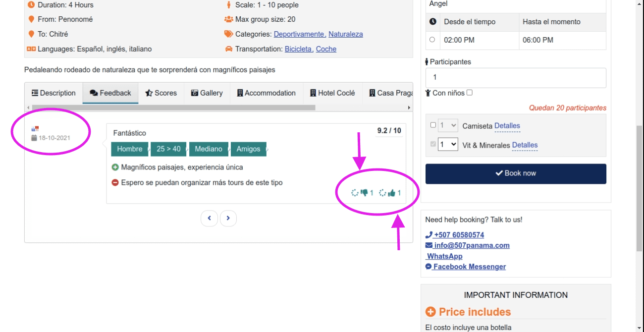Switch to the Scores tab

[161, 93]
